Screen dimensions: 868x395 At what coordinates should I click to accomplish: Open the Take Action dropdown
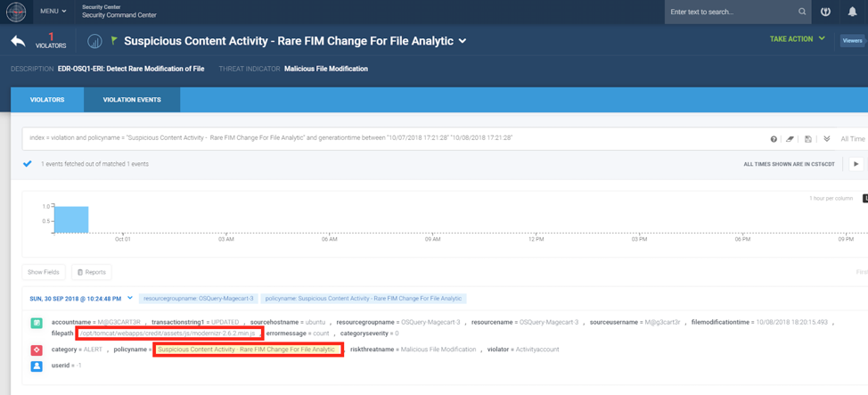(797, 39)
